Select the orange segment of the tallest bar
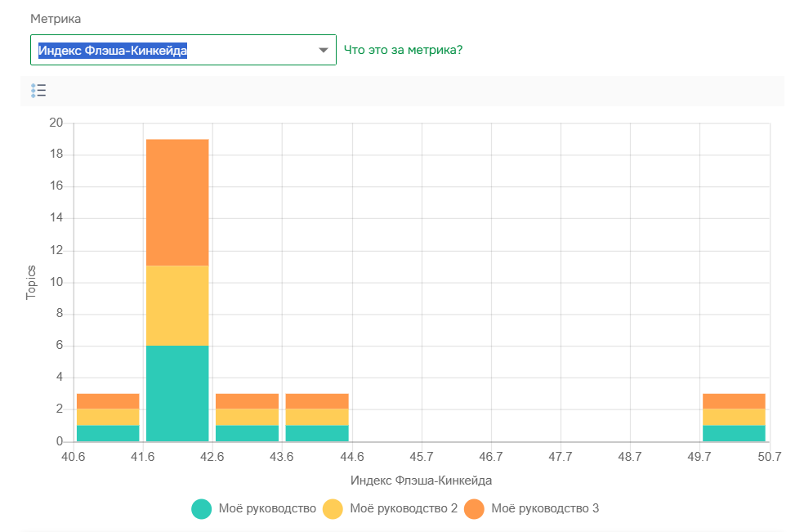The image size is (804, 532). pyautogui.click(x=177, y=202)
